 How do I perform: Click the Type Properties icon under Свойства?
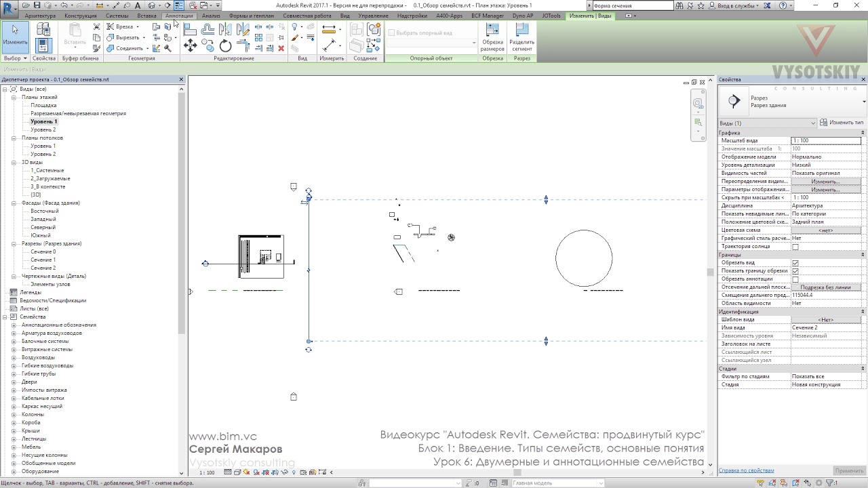pos(43,29)
